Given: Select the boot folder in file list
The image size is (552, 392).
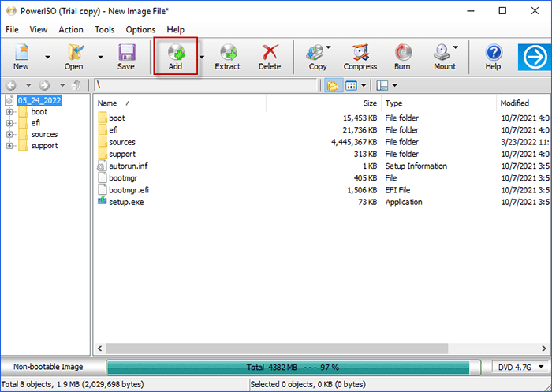Looking at the screenshot, I should pyautogui.click(x=117, y=118).
